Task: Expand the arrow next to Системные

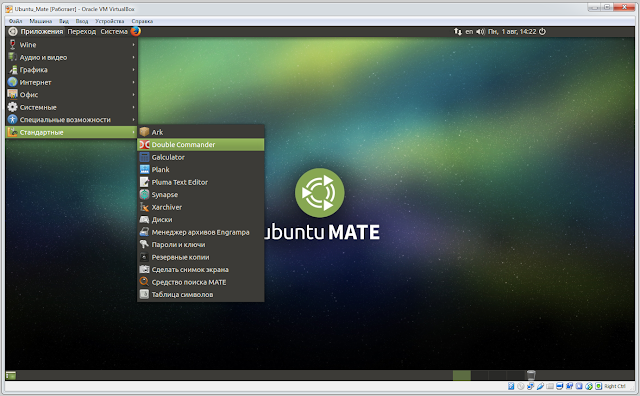Action: point(133,107)
